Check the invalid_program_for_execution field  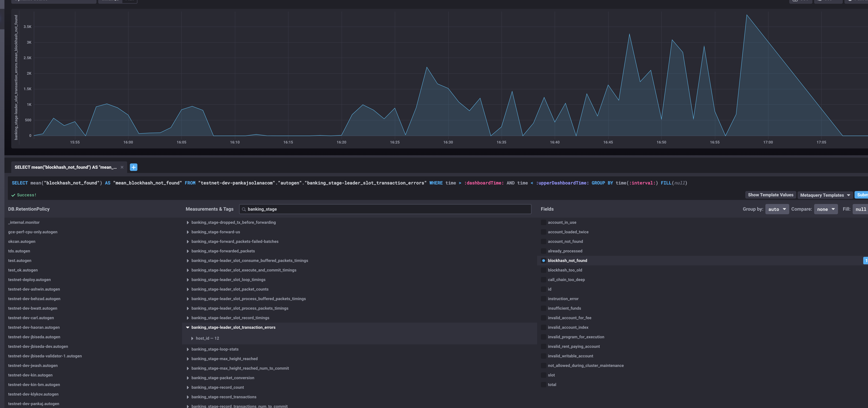(x=543, y=337)
